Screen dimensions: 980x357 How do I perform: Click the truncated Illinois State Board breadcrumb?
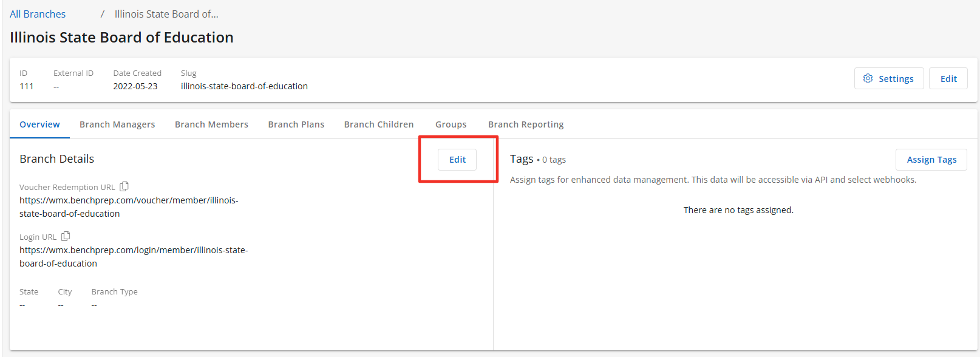(x=166, y=14)
